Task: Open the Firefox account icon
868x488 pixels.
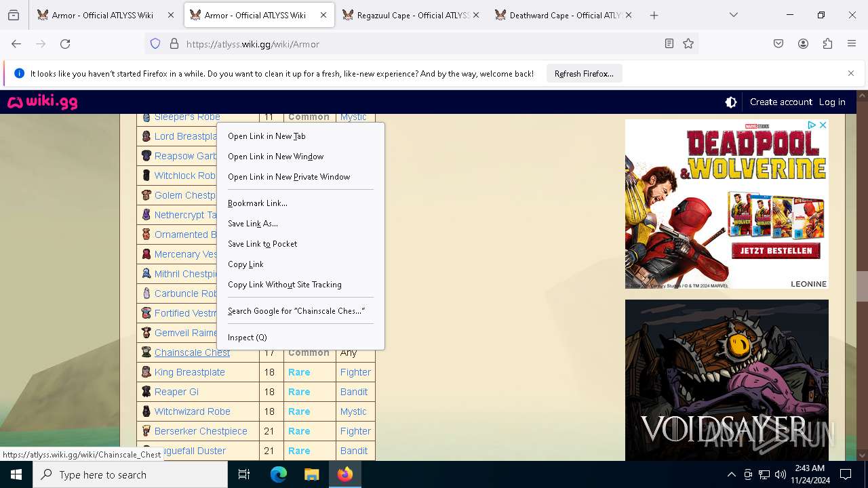Action: click(803, 43)
